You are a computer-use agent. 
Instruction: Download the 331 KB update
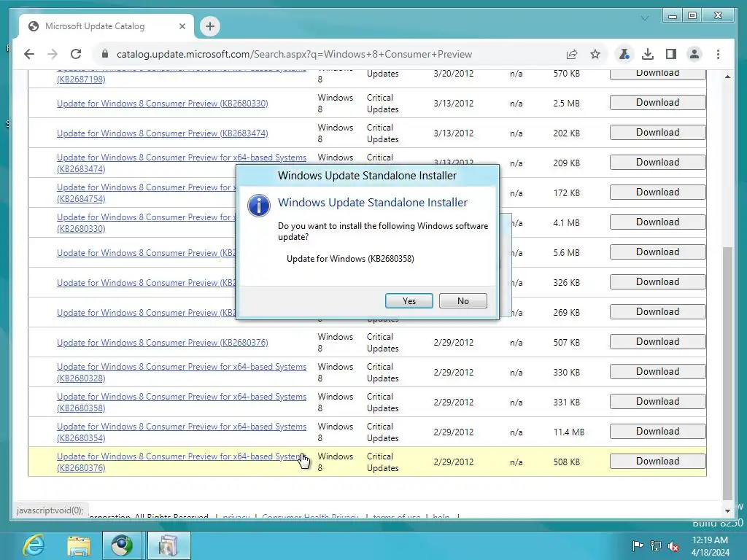[657, 402]
